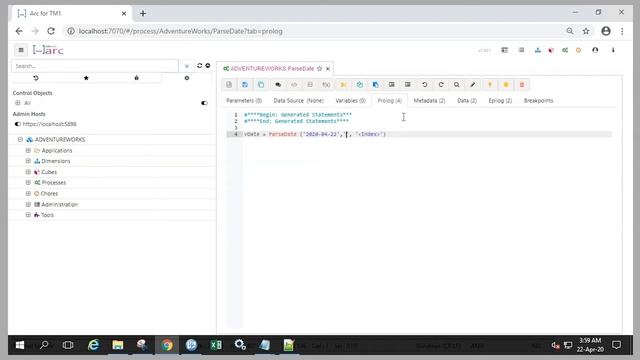The width and height of the screenshot is (640, 360).
Task: Open the info icon in Arc header
Action: tap(613, 50)
